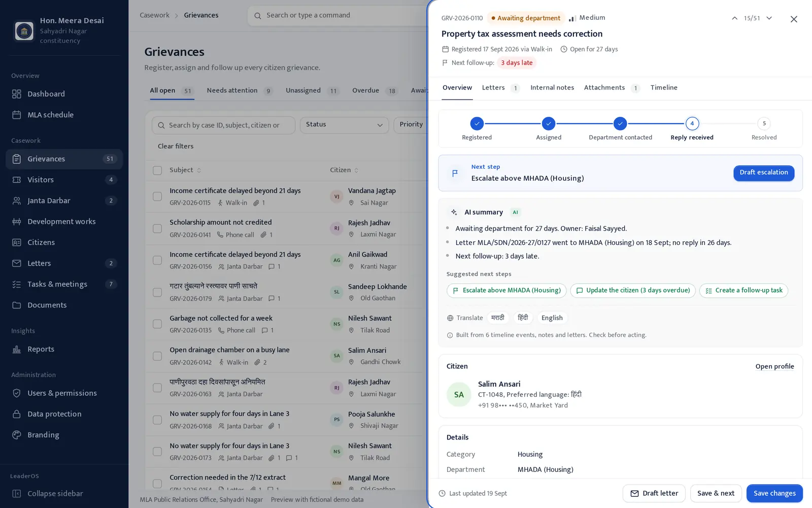
Task: Close the grievance detail panel
Action: tap(794, 19)
